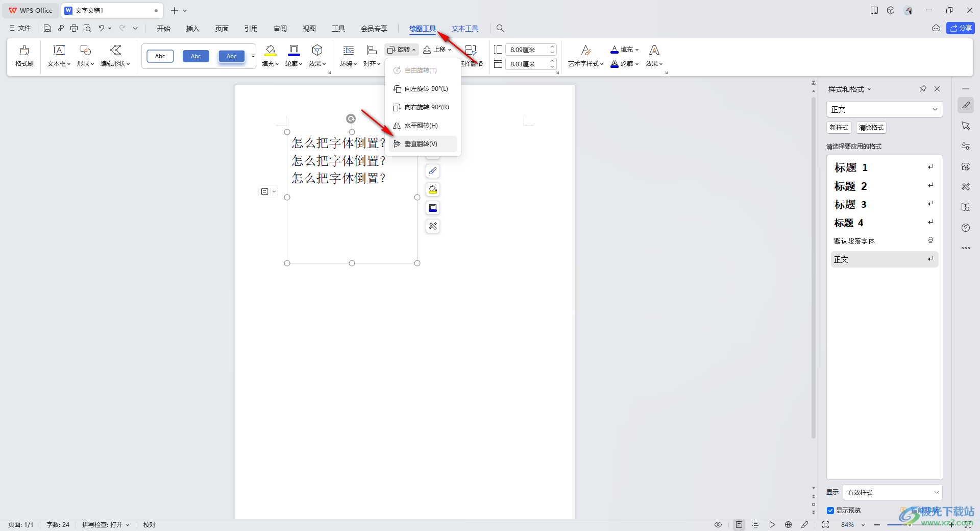Click the layout options icon beside textbox
Screen dimensions: 980x531
[264, 191]
